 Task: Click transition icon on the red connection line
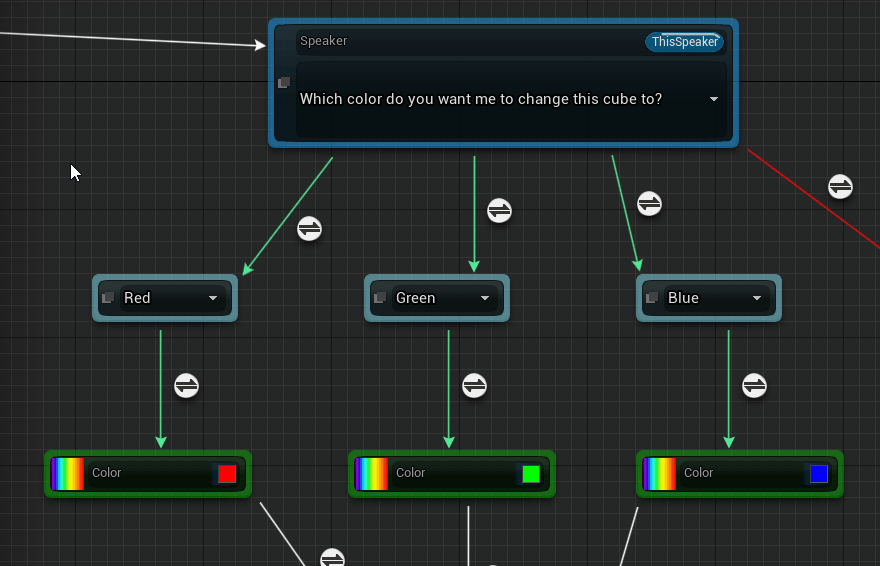click(x=840, y=186)
